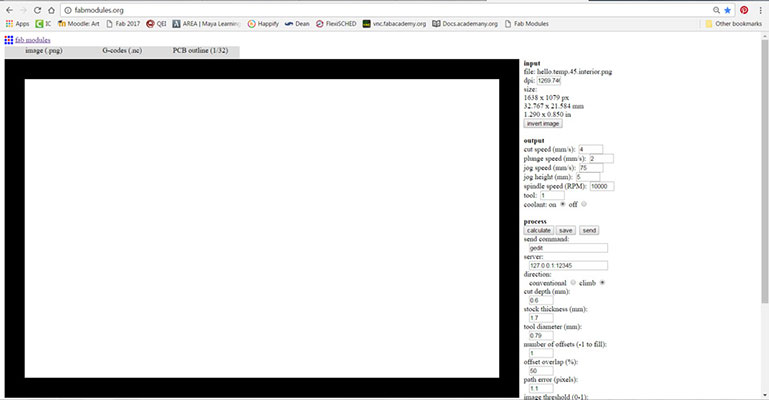
Task: Click the server address input field
Action: [568, 266]
